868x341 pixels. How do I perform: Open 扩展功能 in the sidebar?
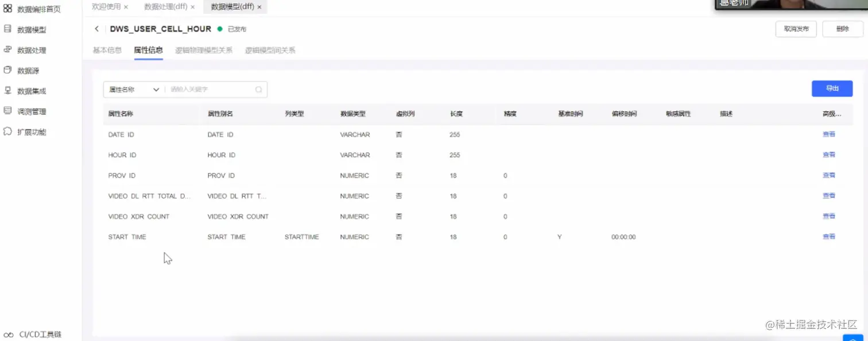[x=32, y=132]
